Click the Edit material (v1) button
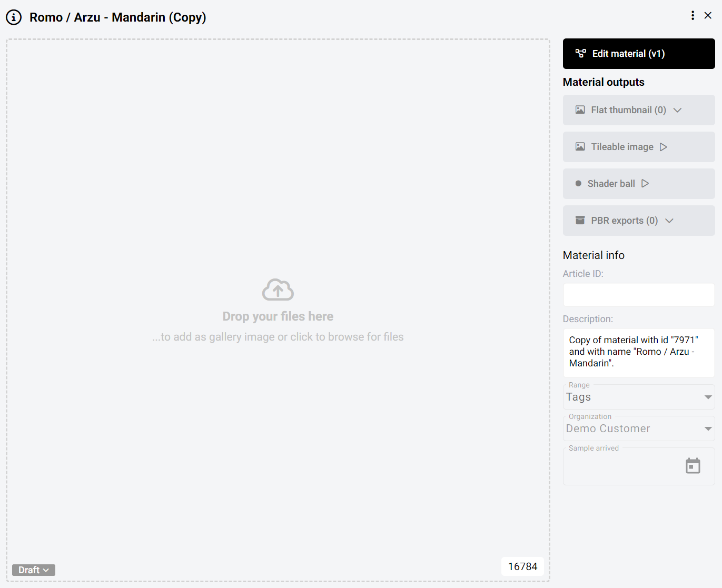 pyautogui.click(x=638, y=54)
